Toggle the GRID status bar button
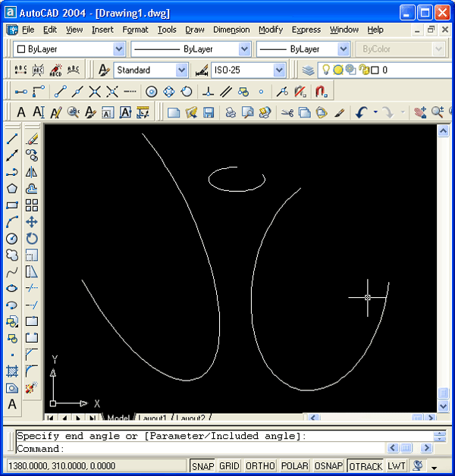 click(229, 466)
